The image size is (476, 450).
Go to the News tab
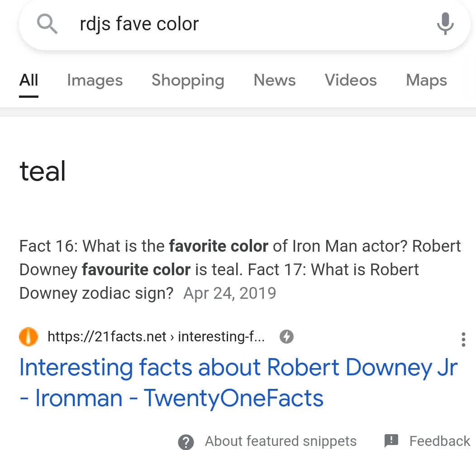coord(275,81)
